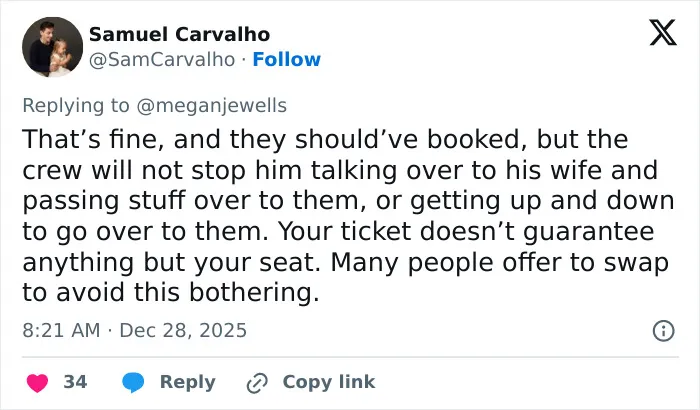Open the @SamCarvalho handle
The image size is (700, 410).
(x=162, y=59)
